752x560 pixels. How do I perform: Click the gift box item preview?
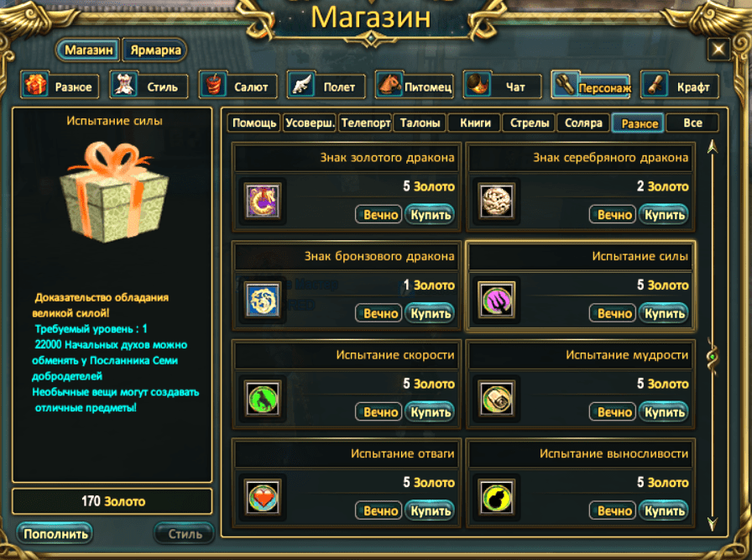pyautogui.click(x=114, y=191)
